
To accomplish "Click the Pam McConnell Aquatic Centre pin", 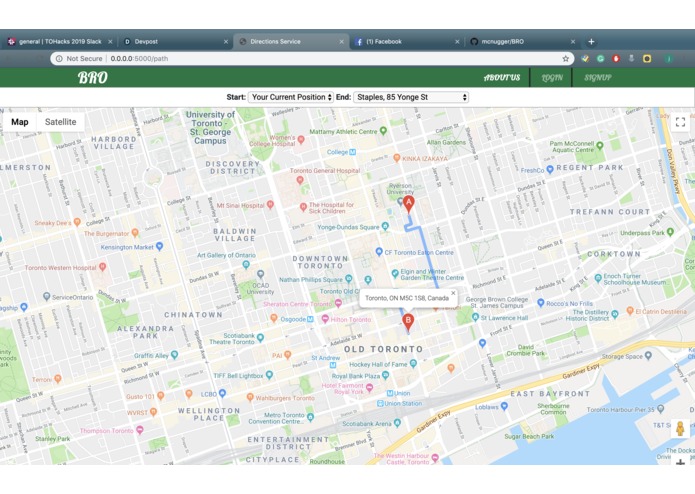I will tap(600, 145).
